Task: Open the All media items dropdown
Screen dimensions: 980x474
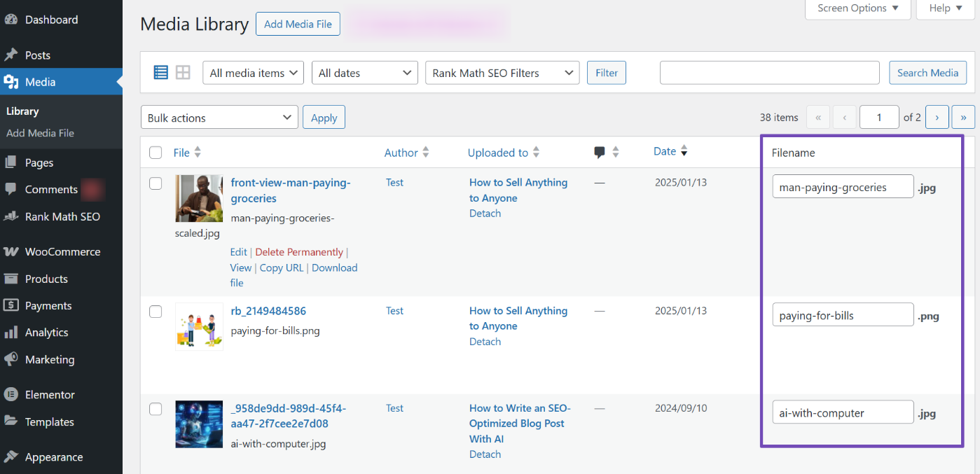Action: pos(253,73)
